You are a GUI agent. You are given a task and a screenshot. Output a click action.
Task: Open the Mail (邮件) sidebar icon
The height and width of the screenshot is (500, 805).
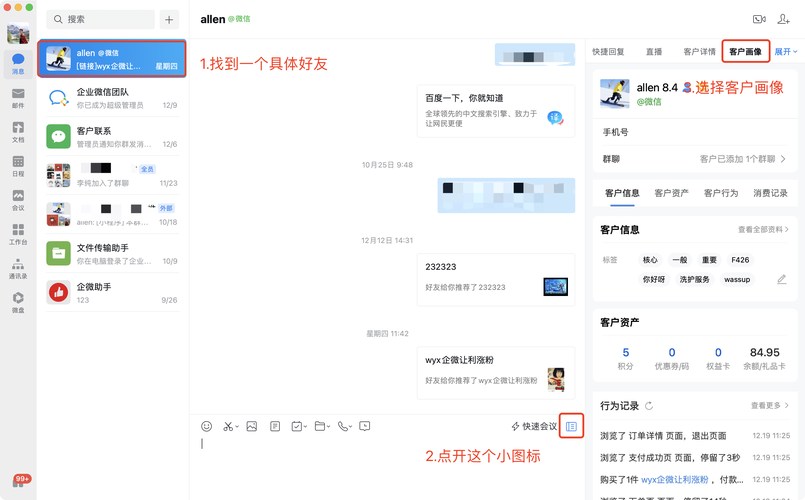18,98
